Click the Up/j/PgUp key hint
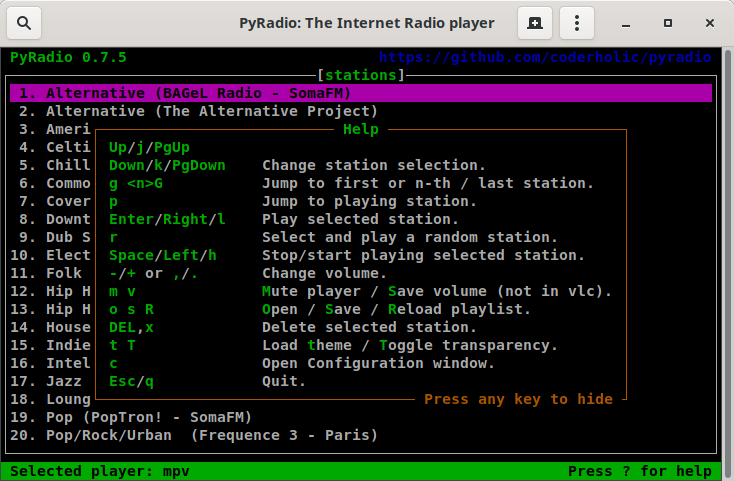 tap(149, 147)
